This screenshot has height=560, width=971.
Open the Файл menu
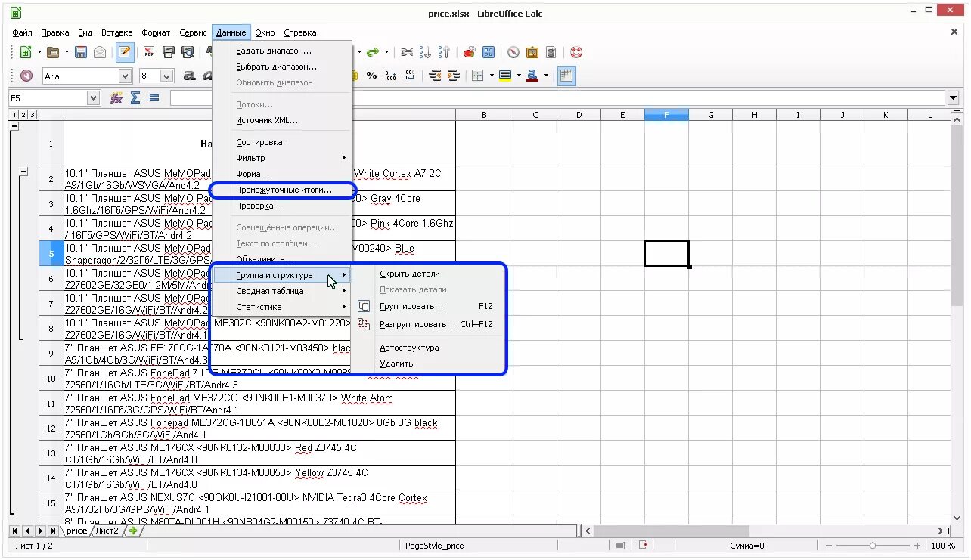(22, 32)
